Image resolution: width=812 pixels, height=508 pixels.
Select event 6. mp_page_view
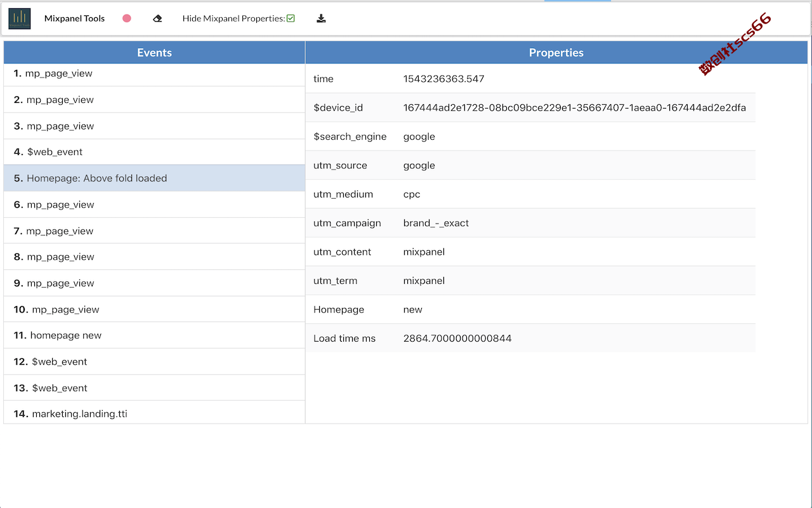(154, 204)
